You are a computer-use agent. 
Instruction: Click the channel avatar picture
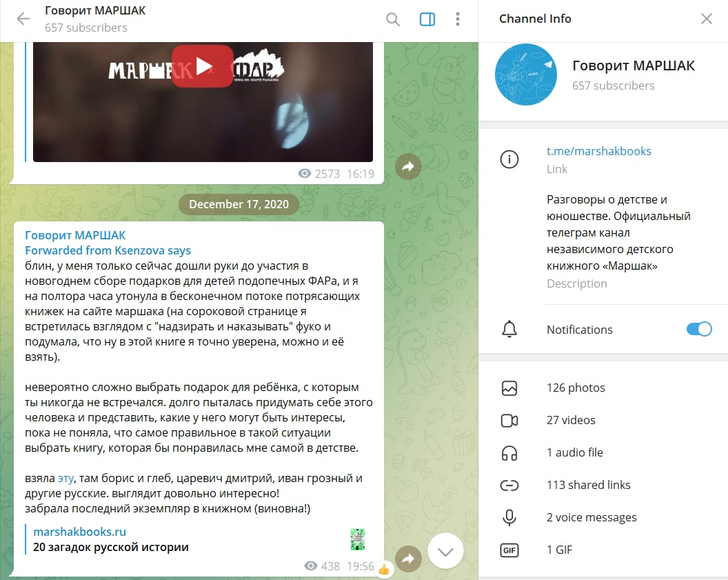click(525, 74)
